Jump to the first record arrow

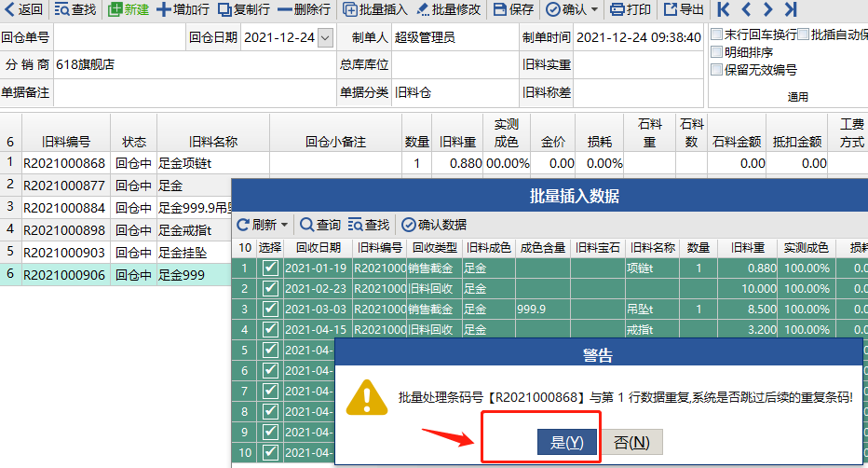pos(723,9)
